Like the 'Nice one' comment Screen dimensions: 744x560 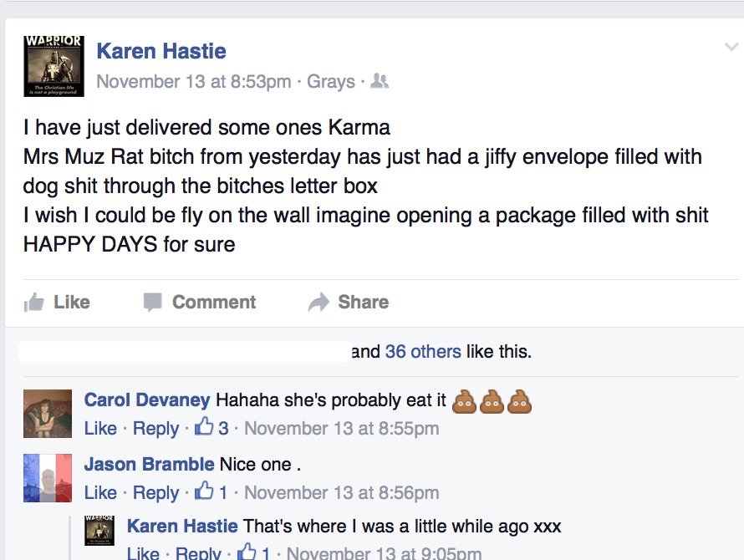click(x=100, y=493)
